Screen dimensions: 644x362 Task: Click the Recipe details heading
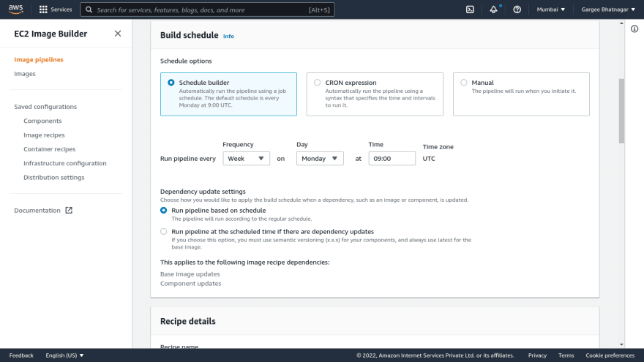click(x=187, y=321)
